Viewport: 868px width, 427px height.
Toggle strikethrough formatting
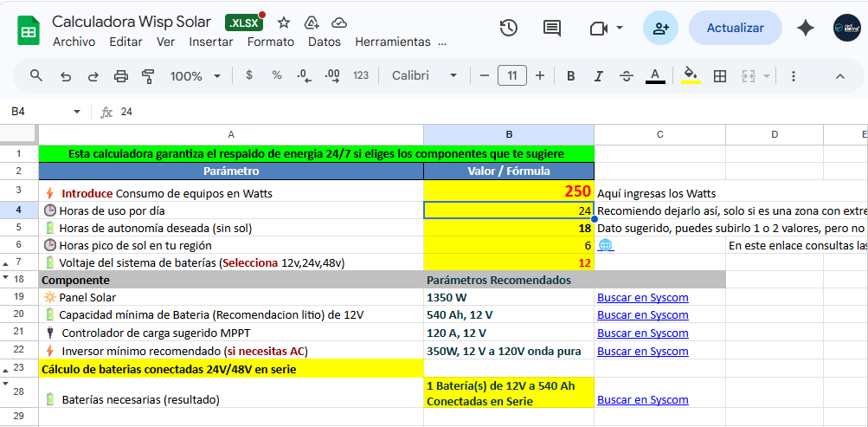[x=627, y=76]
